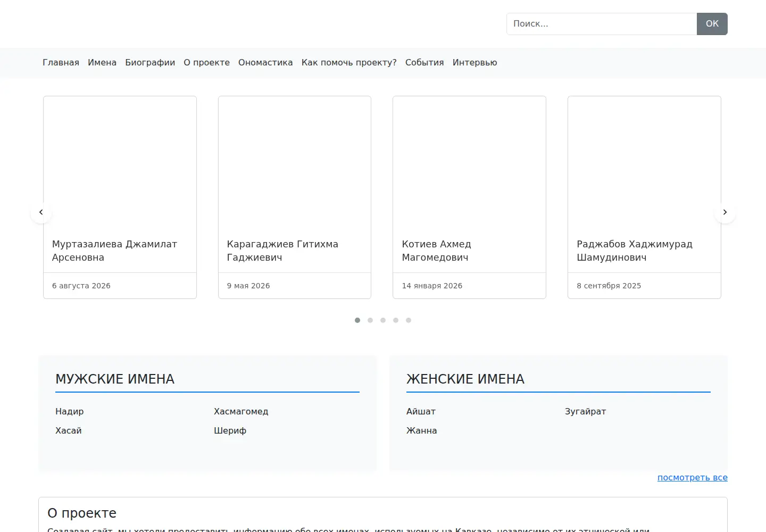Image resolution: width=766 pixels, height=532 pixels.
Task: Open Ономастика in the navbar
Action: (265, 63)
